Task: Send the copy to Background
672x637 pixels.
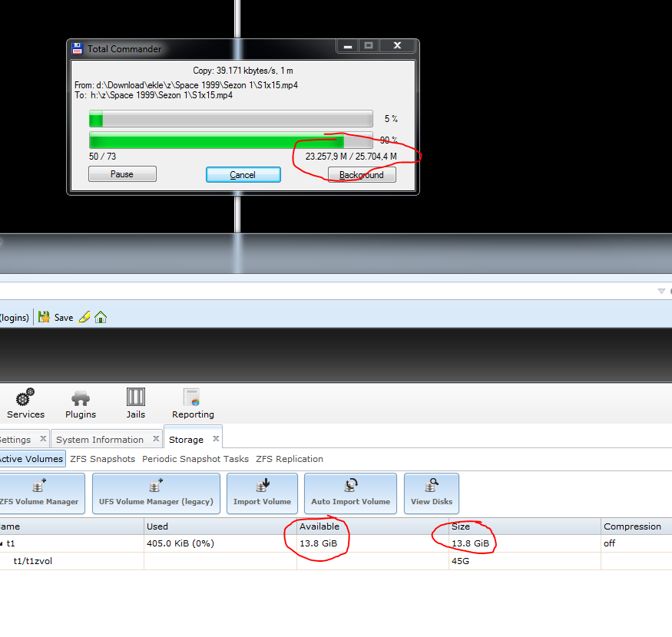Action: click(x=362, y=174)
